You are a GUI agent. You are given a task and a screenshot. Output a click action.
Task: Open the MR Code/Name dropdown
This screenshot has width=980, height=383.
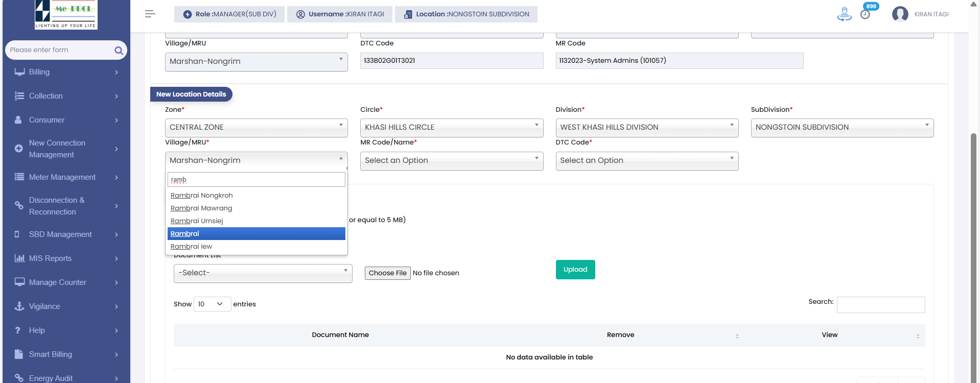point(451,160)
